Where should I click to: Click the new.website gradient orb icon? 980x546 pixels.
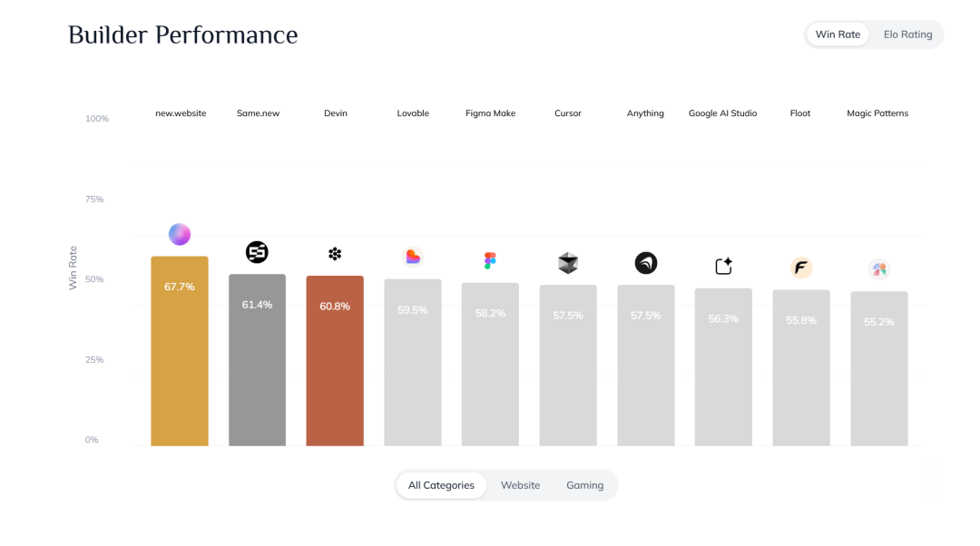[x=180, y=234]
